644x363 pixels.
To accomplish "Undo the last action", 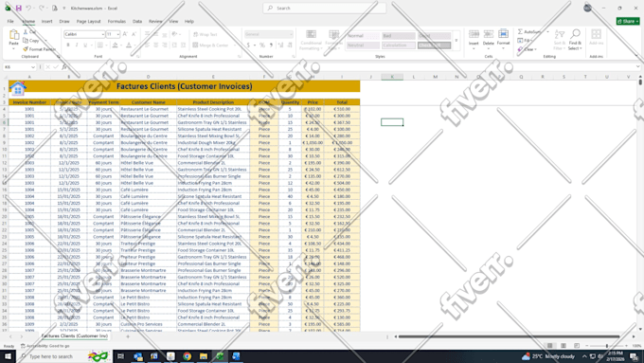I will click(x=27, y=8).
